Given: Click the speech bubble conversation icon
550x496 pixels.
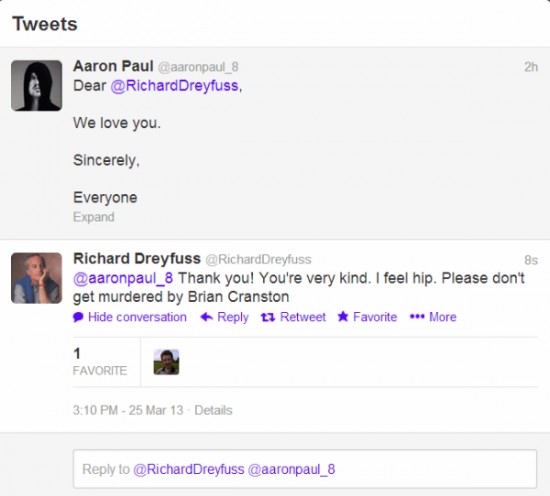Looking at the screenshot, I should click(x=78, y=317).
